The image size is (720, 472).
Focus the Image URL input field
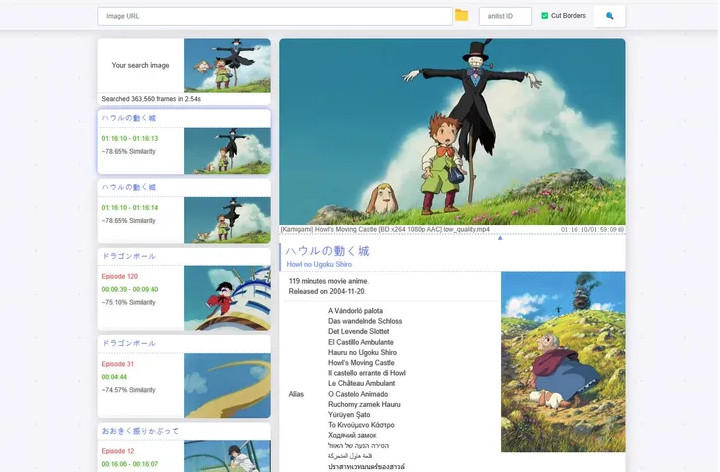(275, 16)
